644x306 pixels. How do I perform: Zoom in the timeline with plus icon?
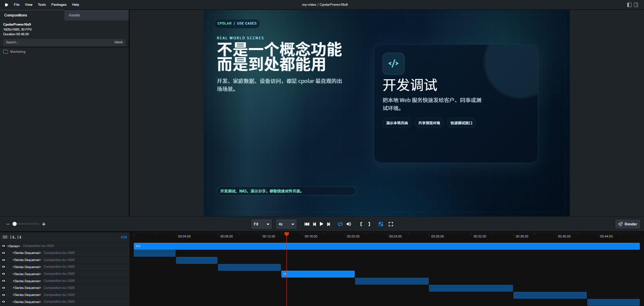(x=44, y=224)
